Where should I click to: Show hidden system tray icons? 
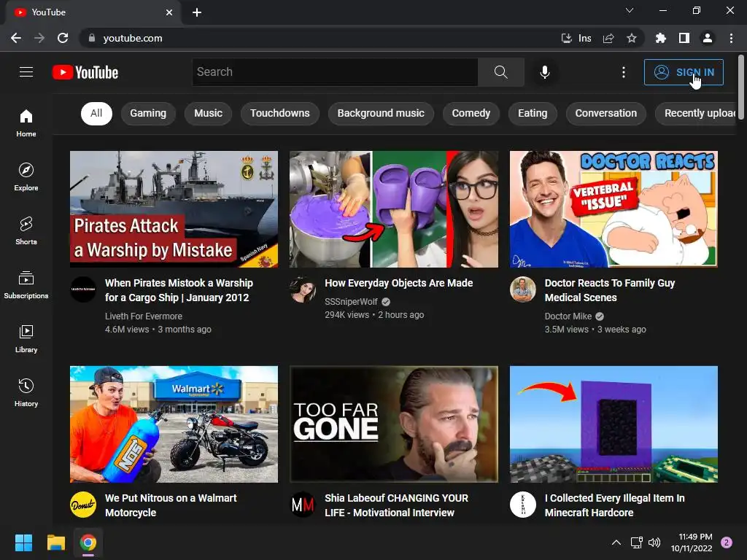click(x=616, y=542)
